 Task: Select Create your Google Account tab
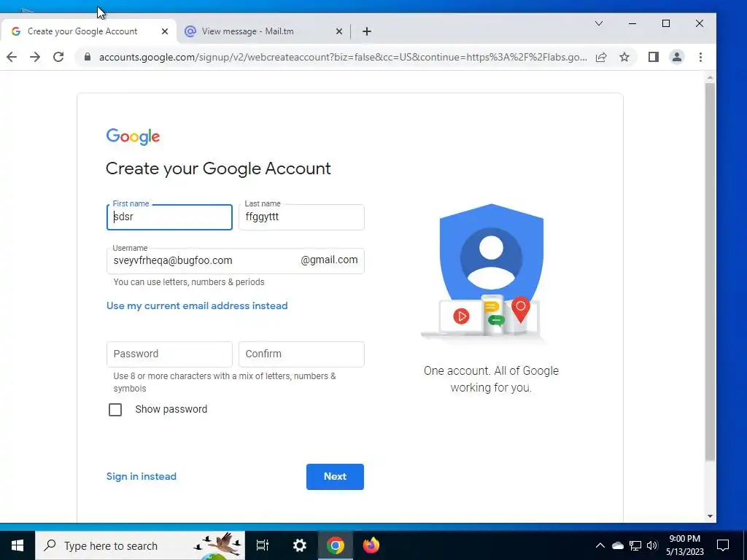pyautogui.click(x=82, y=31)
